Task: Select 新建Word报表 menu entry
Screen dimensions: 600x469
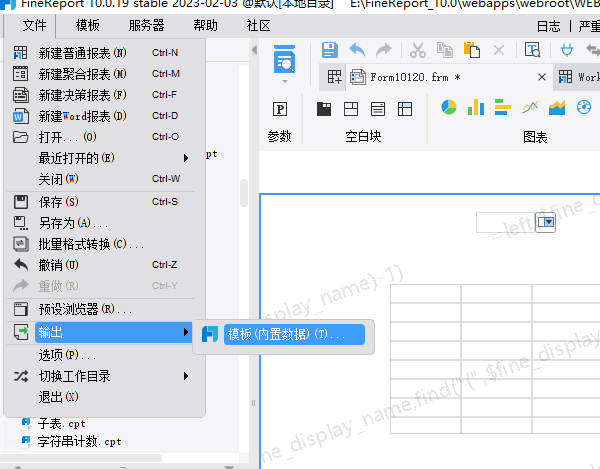Action: (103, 116)
